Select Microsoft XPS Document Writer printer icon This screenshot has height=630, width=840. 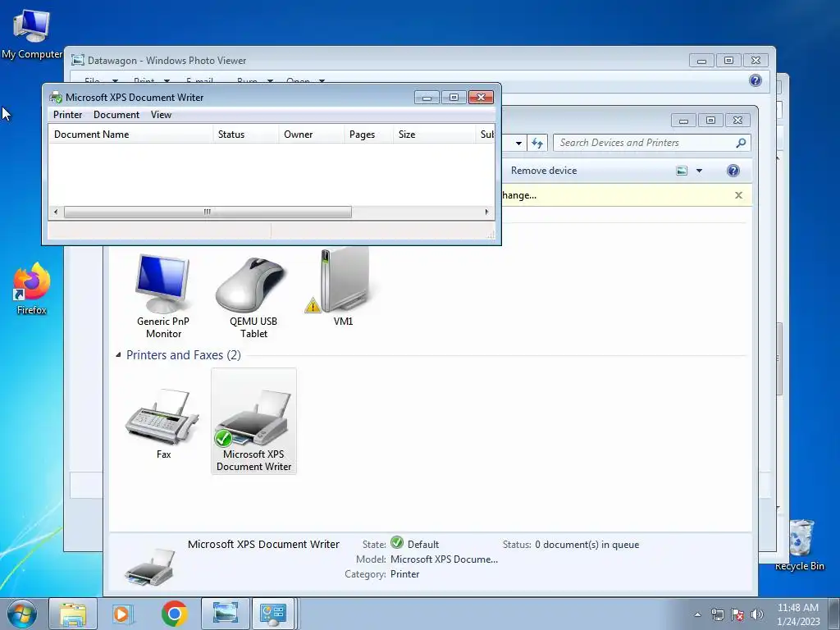tap(254, 421)
